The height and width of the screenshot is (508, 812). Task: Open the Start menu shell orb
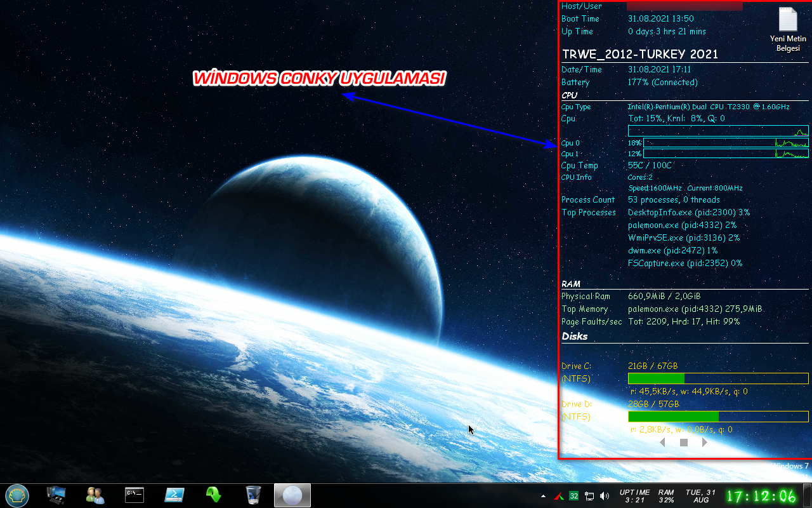(17, 495)
